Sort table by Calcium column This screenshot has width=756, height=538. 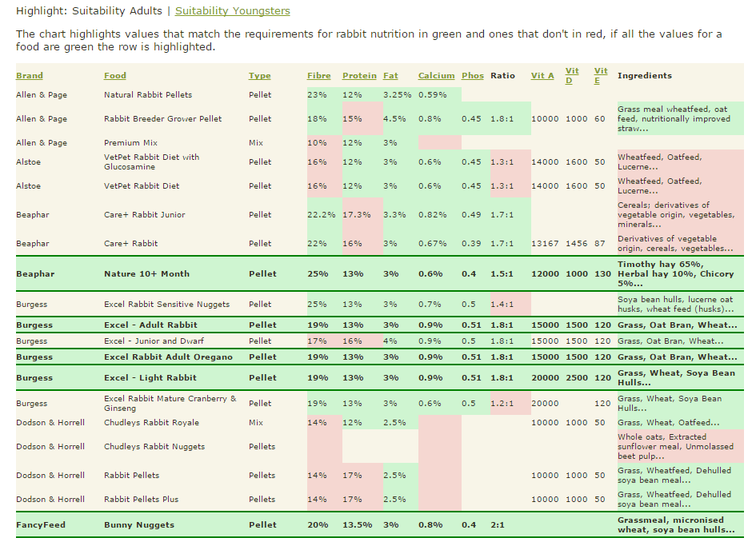coord(436,76)
